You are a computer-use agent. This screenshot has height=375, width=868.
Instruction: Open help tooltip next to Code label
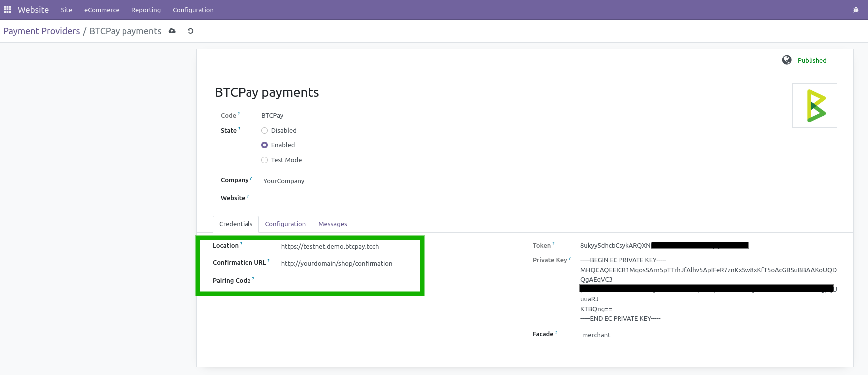[239, 114]
